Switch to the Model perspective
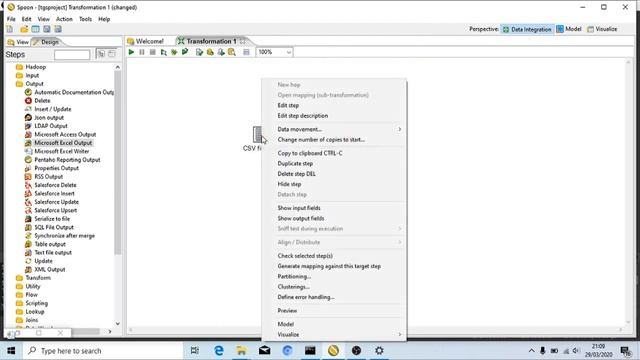 pos(569,29)
